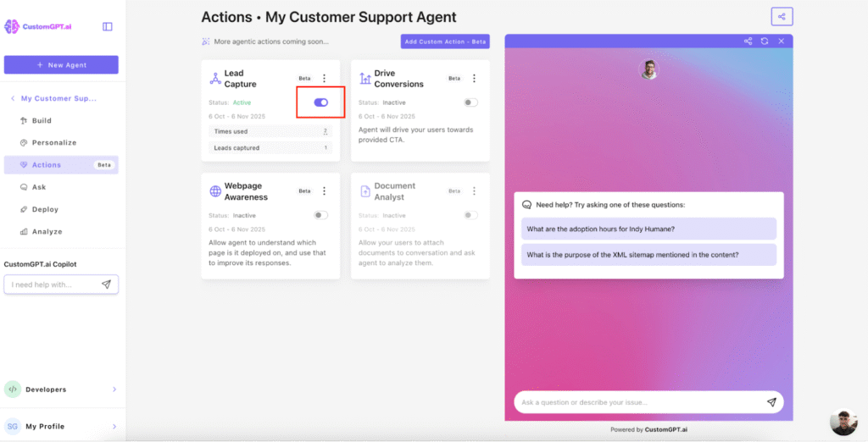Click the Drive Conversions card icon
868x442 pixels.
pyautogui.click(x=364, y=79)
